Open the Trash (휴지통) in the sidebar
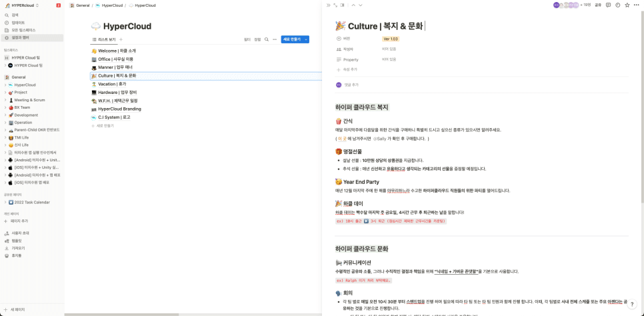 click(x=17, y=255)
